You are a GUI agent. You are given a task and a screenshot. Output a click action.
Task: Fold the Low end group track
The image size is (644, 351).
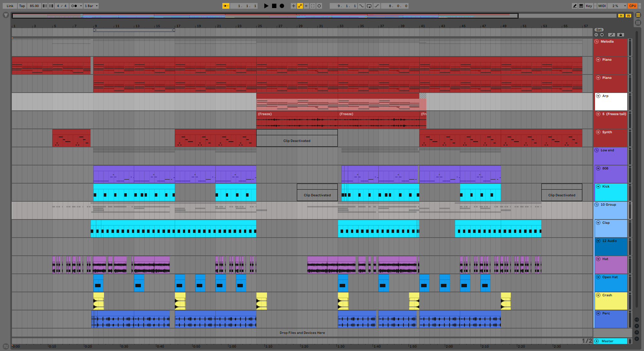point(597,150)
